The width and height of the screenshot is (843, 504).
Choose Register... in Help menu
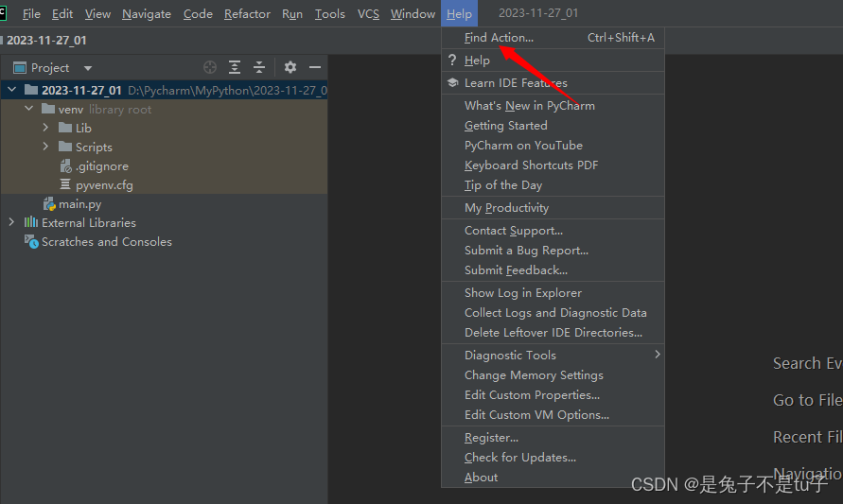553,437
